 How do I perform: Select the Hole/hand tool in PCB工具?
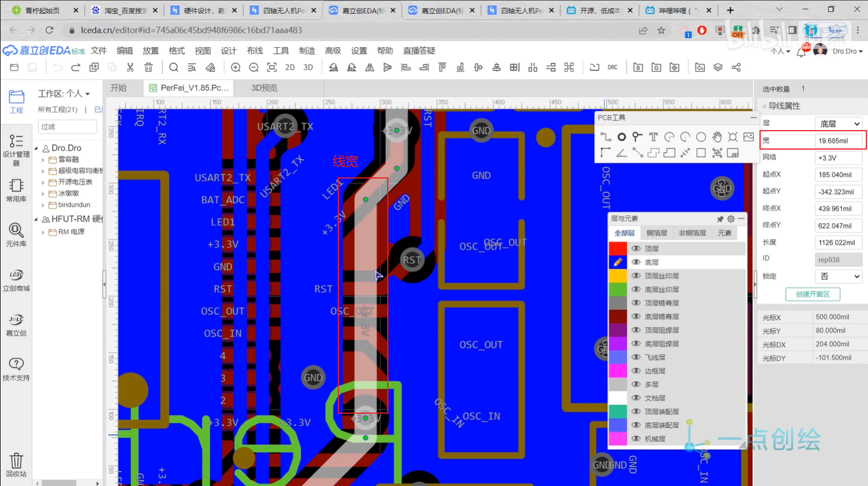(717, 137)
